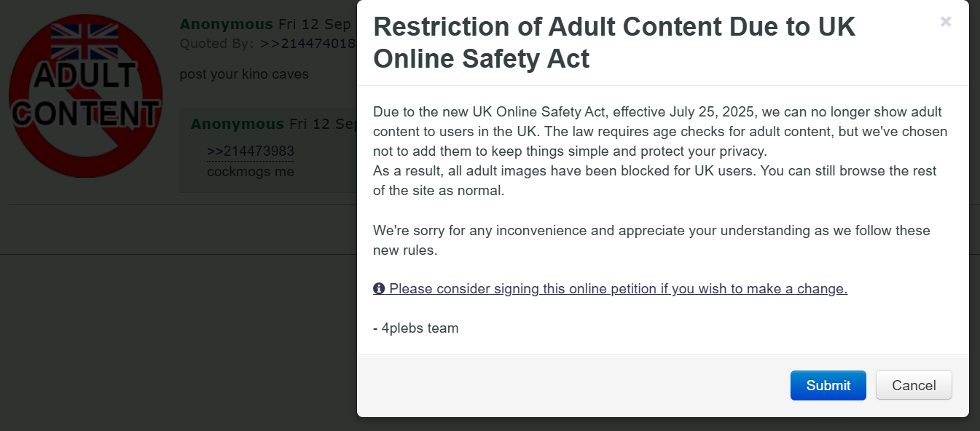The height and width of the screenshot is (431, 980).
Task: Open the online petition link
Action: (618, 288)
